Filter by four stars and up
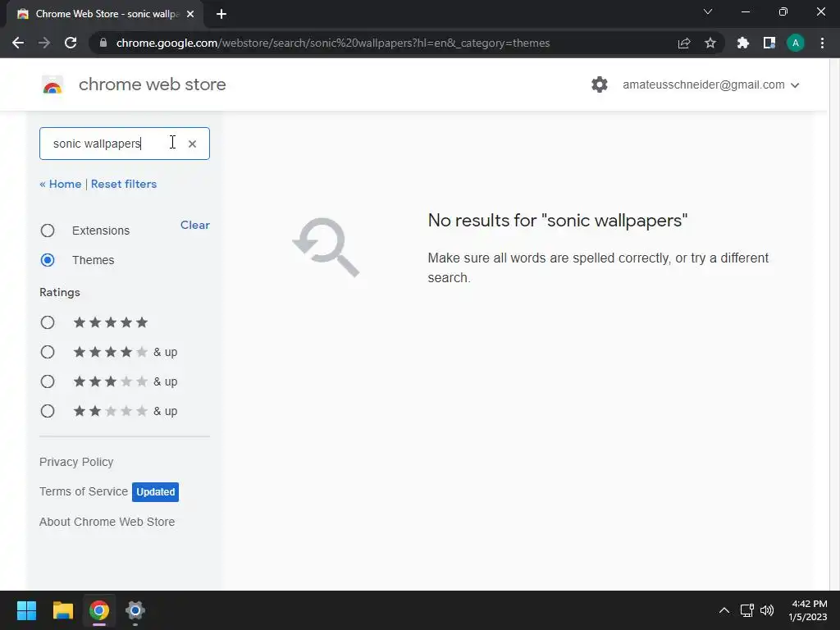Screen dimensions: 840x630 click(48, 352)
